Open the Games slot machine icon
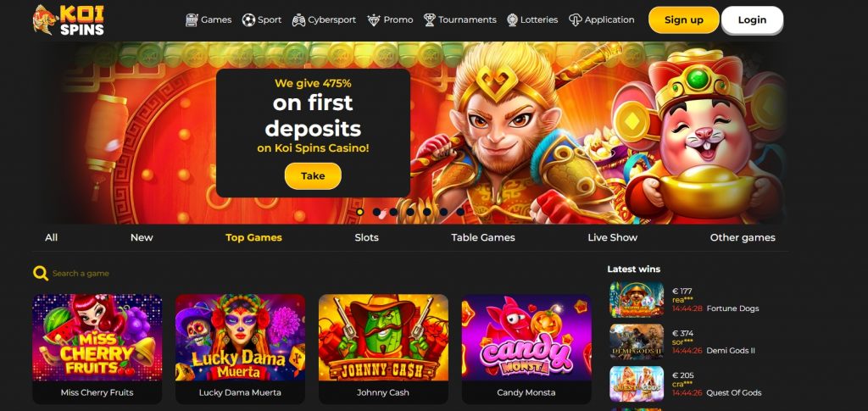This screenshot has height=411, width=868. point(192,19)
